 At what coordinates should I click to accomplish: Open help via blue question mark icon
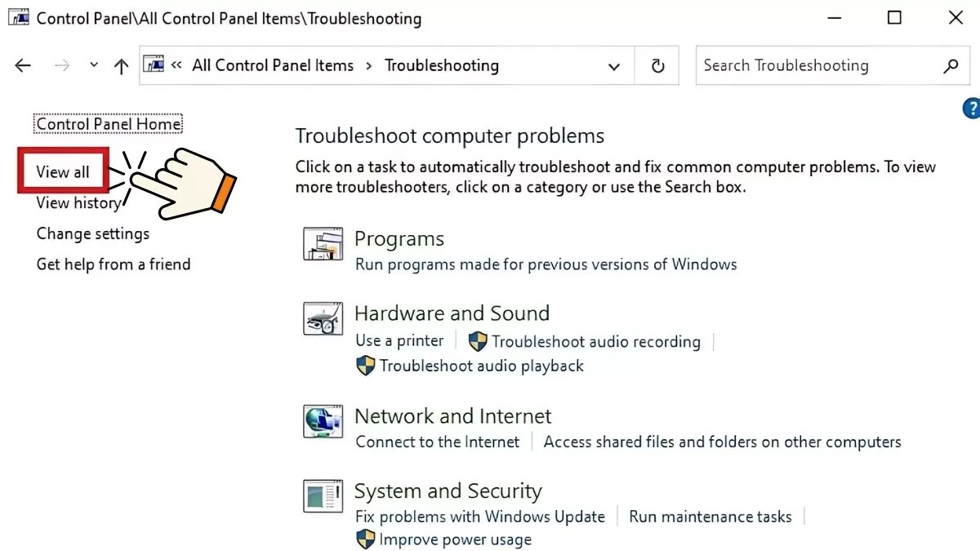tap(972, 108)
